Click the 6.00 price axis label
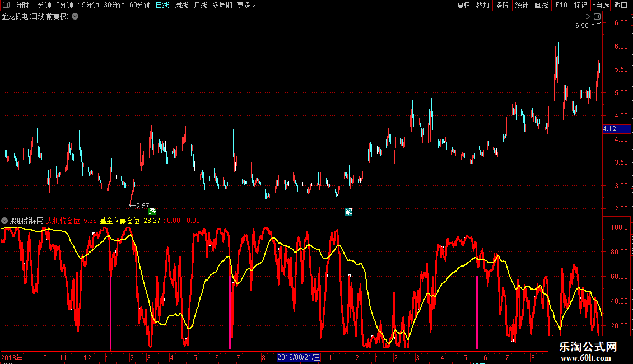This screenshot has width=633, height=364. tap(621, 46)
